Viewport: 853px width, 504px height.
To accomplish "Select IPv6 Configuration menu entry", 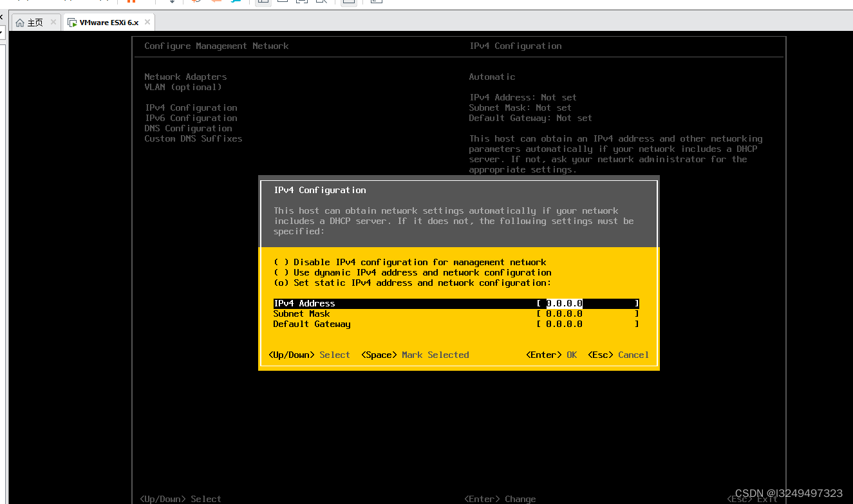I will 191,118.
